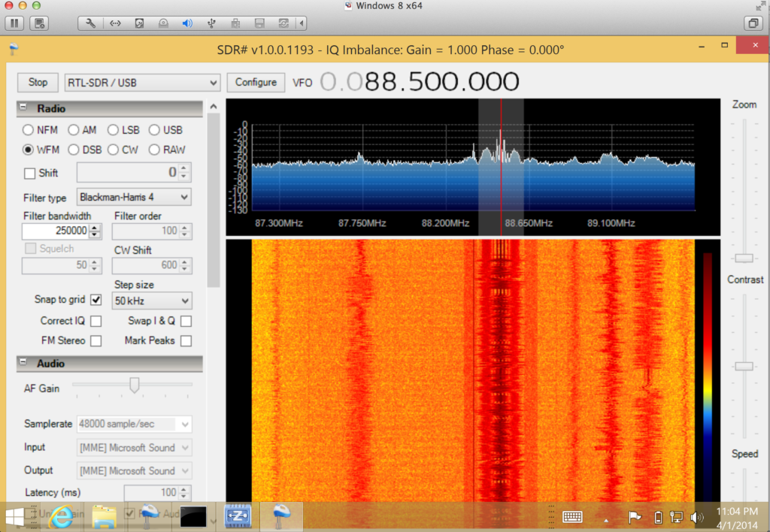Viewport: 770px width, 532px height.
Task: Click the battery tray icon
Action: pyautogui.click(x=658, y=517)
